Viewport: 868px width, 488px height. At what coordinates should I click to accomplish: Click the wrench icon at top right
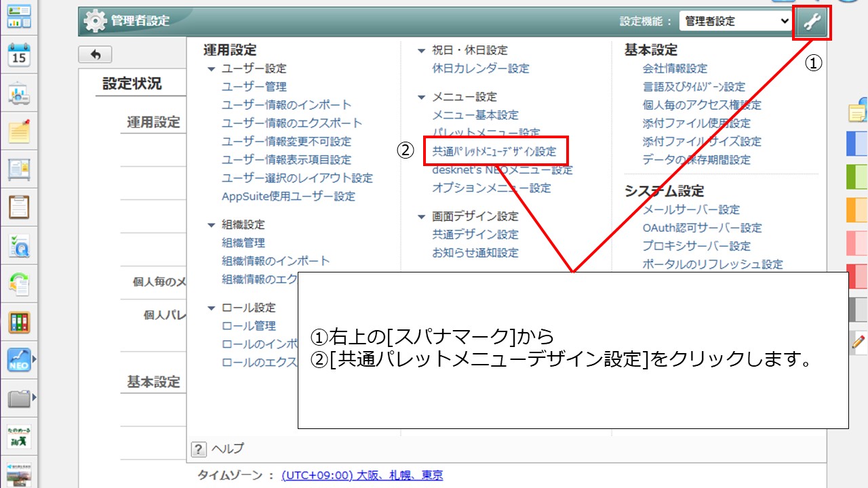[x=812, y=21]
